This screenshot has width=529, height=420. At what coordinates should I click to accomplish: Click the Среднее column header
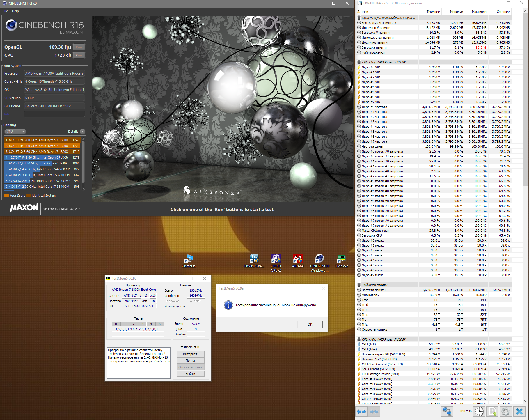point(500,12)
